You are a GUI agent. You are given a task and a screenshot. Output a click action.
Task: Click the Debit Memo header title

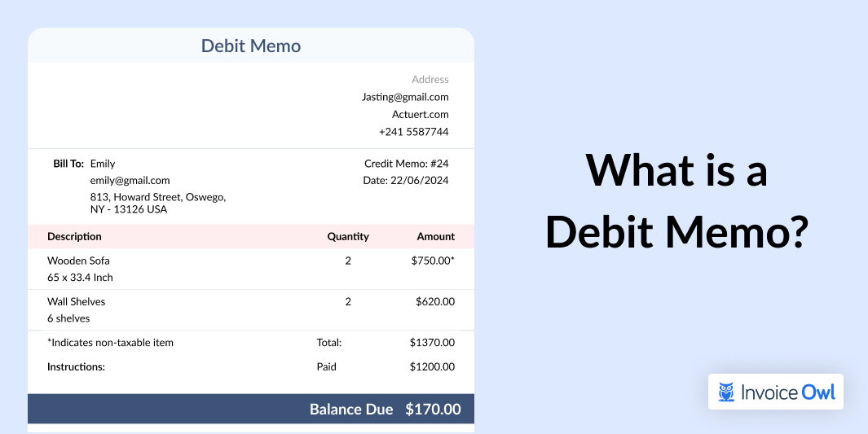point(251,46)
